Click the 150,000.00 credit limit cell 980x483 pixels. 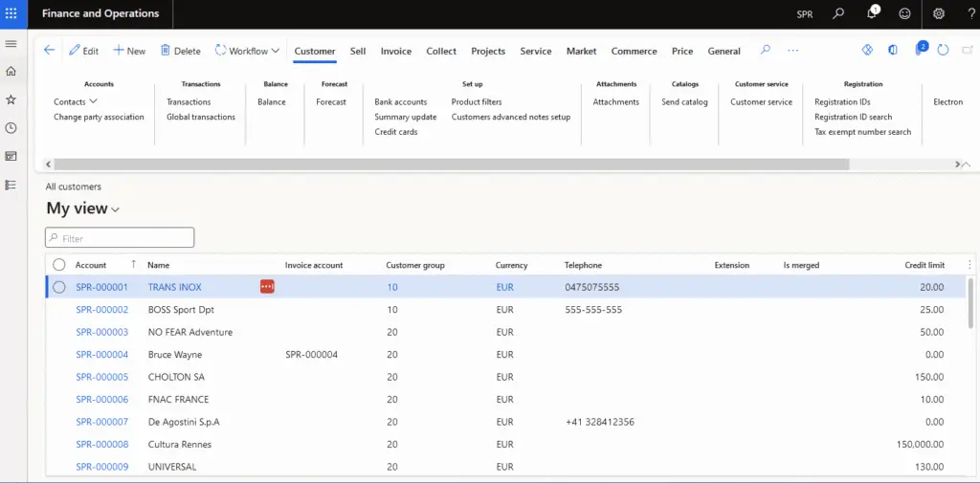920,445
